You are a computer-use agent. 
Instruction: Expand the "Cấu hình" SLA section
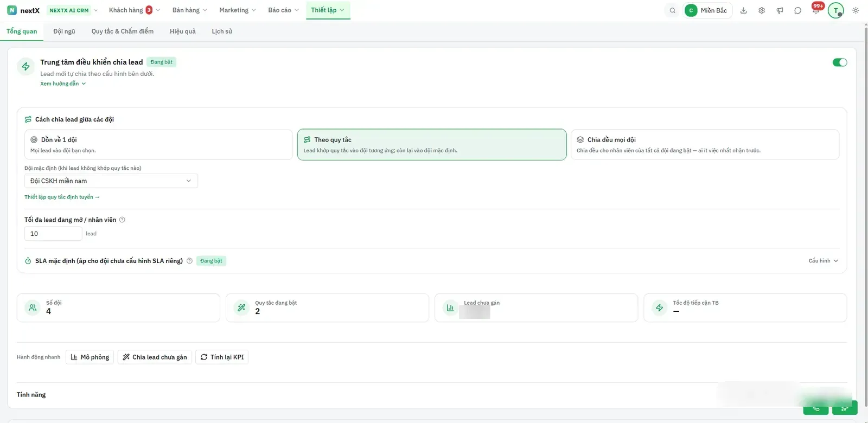(823, 261)
